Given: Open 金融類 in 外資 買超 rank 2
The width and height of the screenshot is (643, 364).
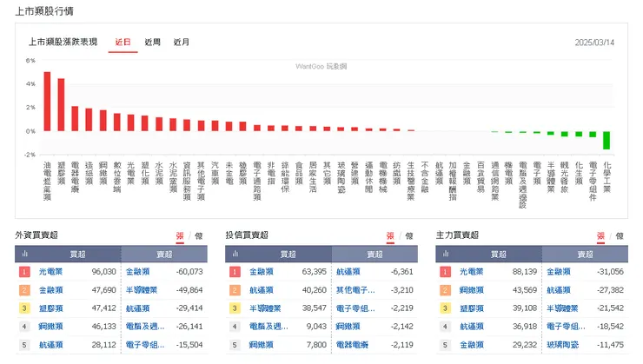Looking at the screenshot, I should pyautogui.click(x=51, y=290).
